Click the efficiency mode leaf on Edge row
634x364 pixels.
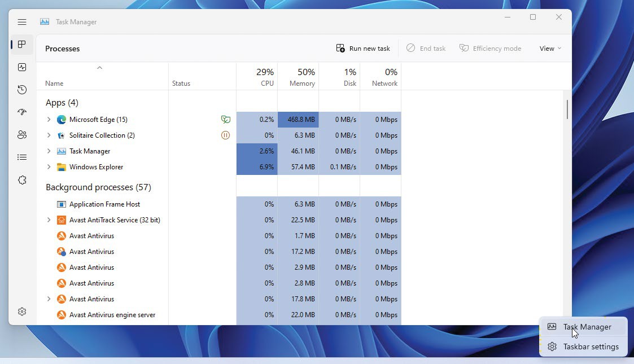point(226,120)
